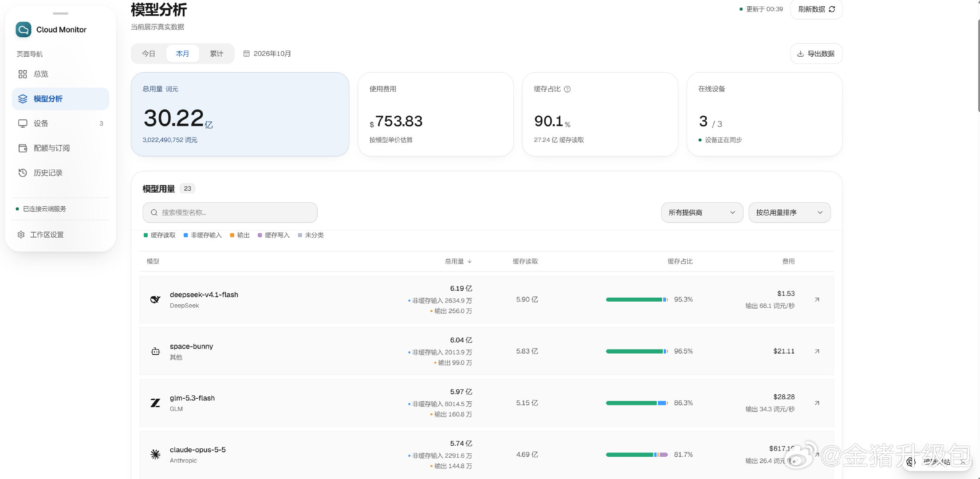The height and width of the screenshot is (479, 980).
Task: Click the Anthropic starburst icon
Action: [x=155, y=455]
